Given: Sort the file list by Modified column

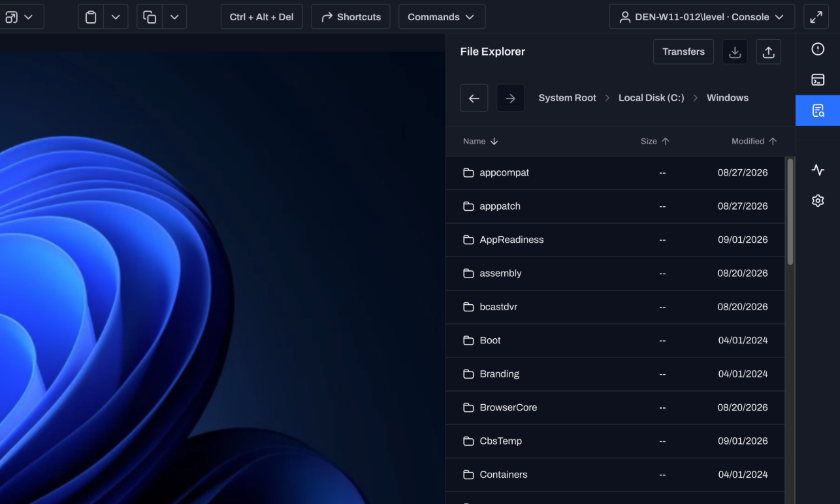Looking at the screenshot, I should point(754,141).
